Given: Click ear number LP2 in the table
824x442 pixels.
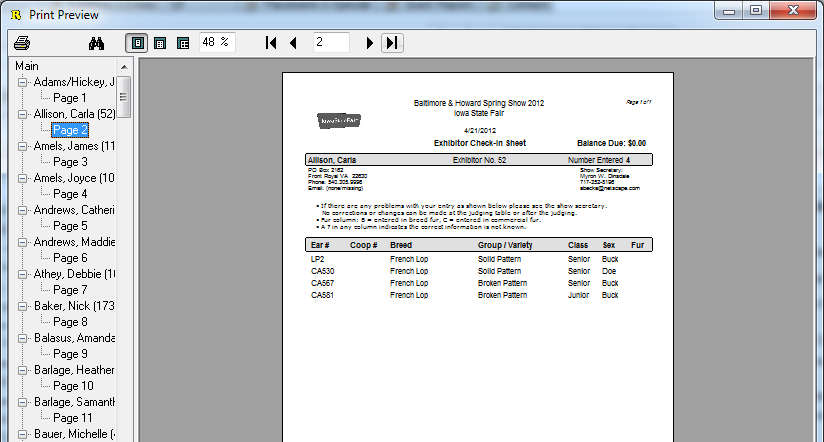Looking at the screenshot, I should pyautogui.click(x=317, y=259).
